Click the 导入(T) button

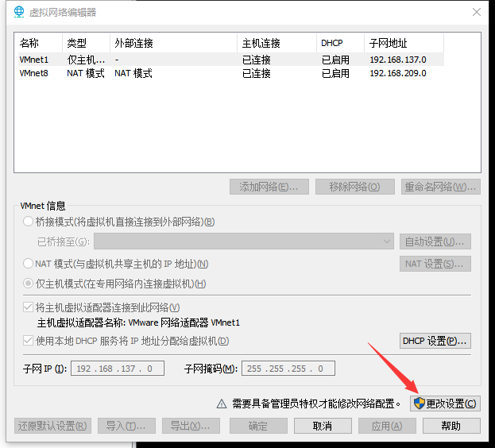click(x=126, y=426)
